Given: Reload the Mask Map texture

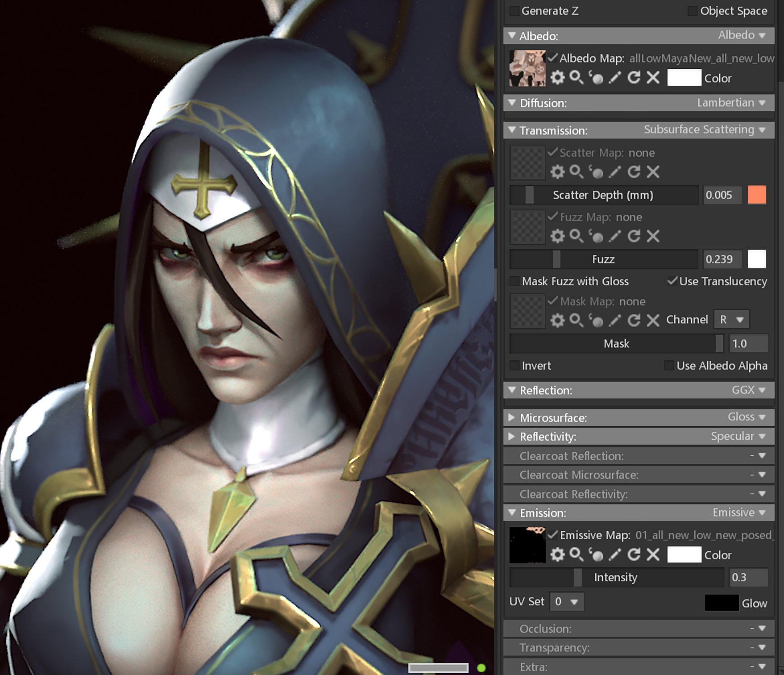Looking at the screenshot, I should click(634, 320).
